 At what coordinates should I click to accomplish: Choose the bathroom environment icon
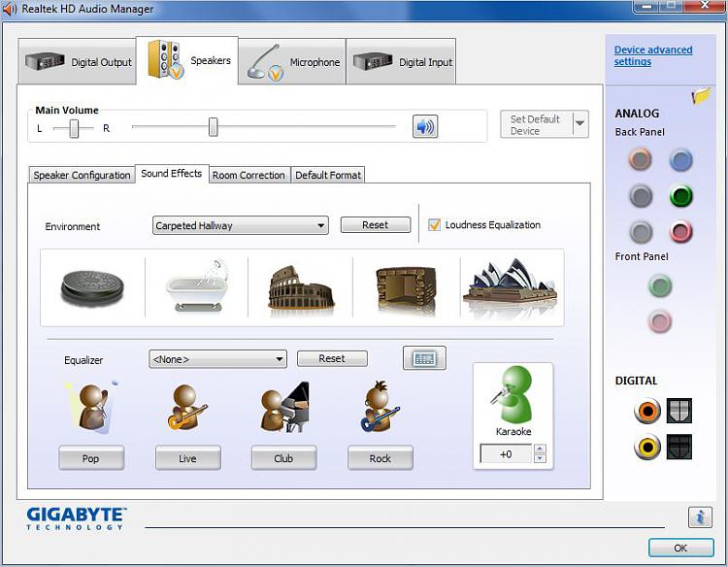pos(197,286)
